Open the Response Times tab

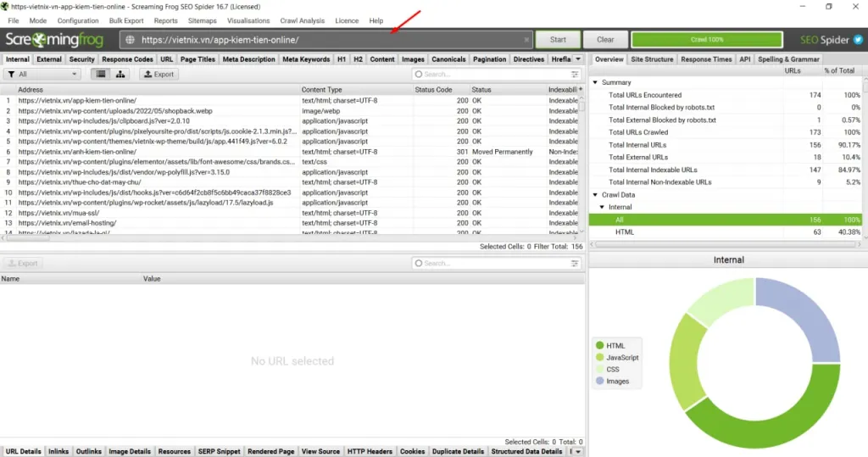point(706,59)
